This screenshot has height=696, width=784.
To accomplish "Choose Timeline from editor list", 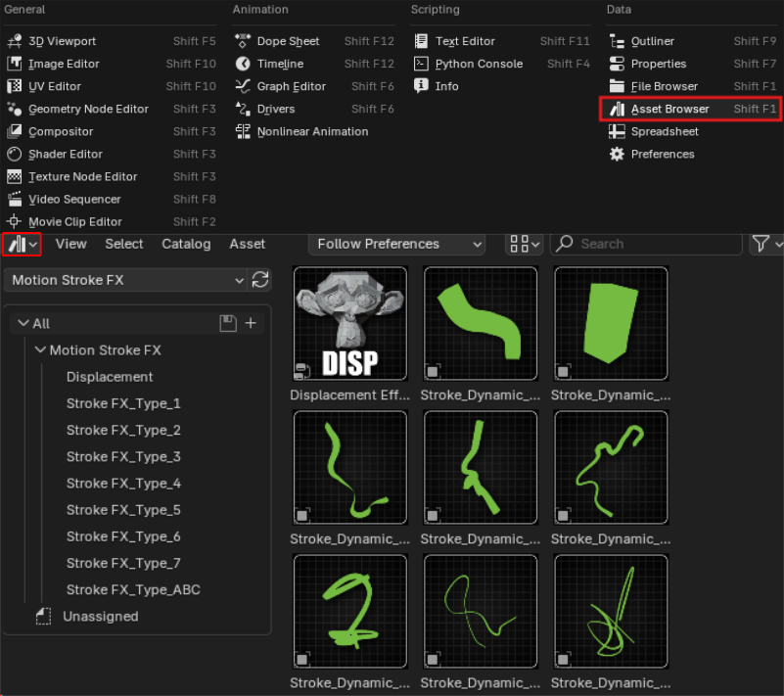I will [314, 64].
